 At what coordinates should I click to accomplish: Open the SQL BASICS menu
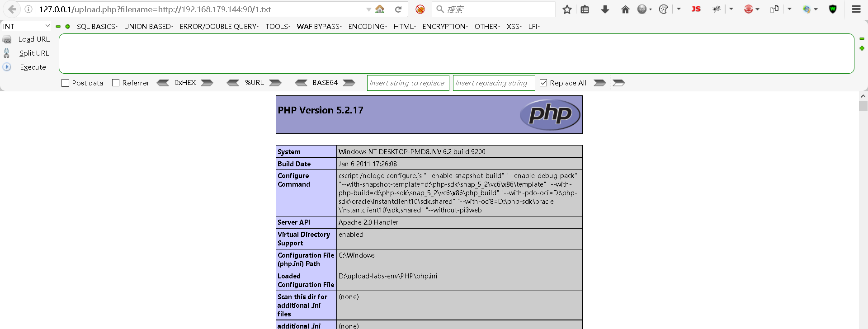pos(97,26)
